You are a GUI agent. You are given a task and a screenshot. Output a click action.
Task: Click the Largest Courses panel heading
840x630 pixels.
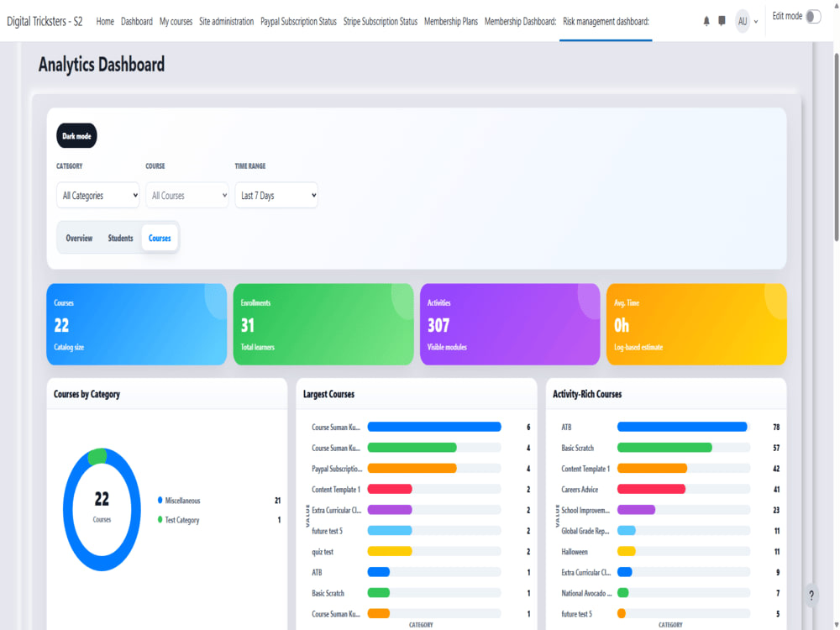coord(329,394)
